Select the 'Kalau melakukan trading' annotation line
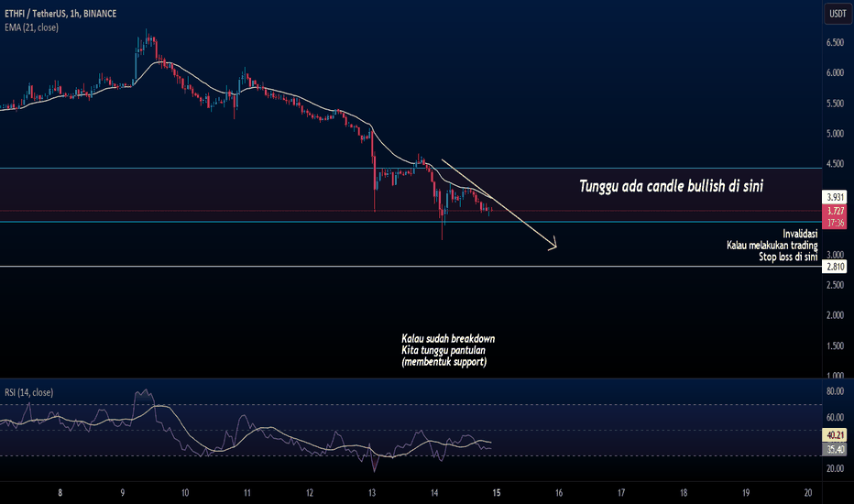854x504 pixels. (x=772, y=246)
